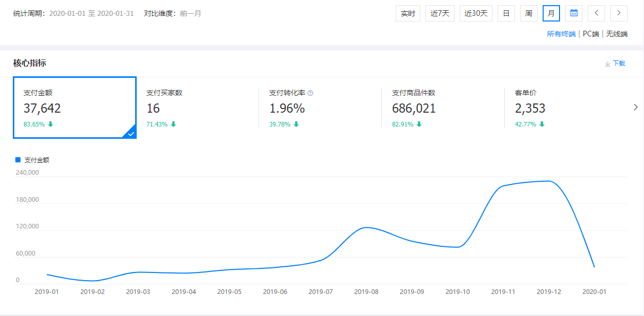Screen dimensions: 644x316
Task: Filter by PC端 terminal
Action: click(591, 34)
